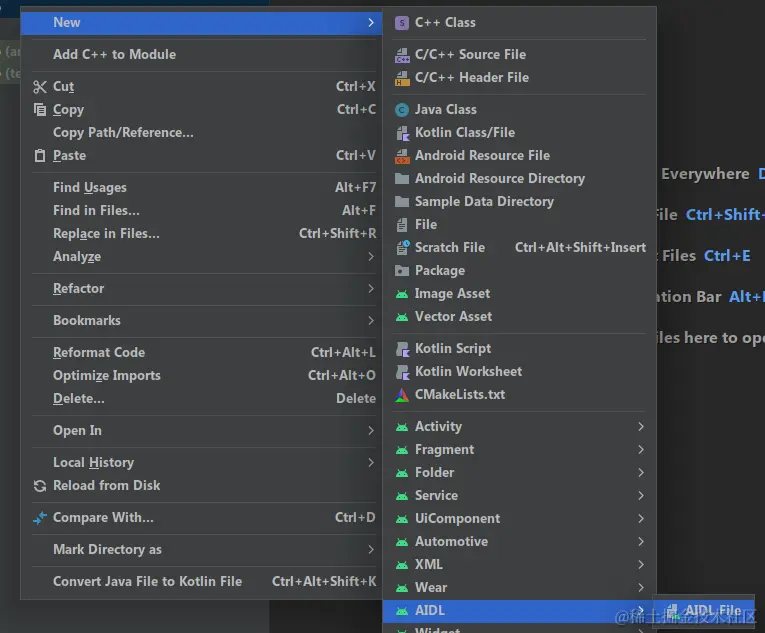Click the Image Asset android icon
The width and height of the screenshot is (765, 633).
(402, 294)
